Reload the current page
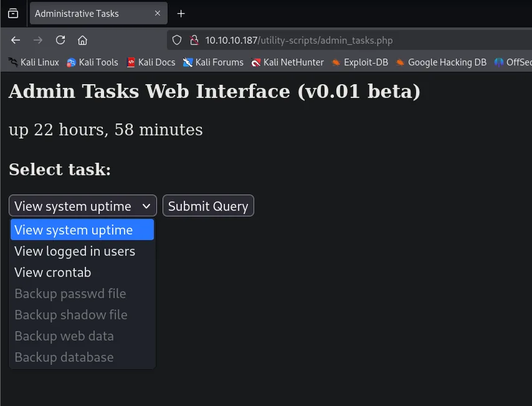This screenshot has width=532, height=406. coord(60,40)
